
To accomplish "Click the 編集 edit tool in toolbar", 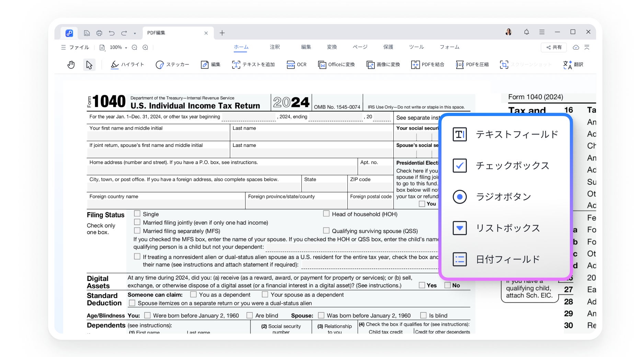I will click(x=210, y=65).
